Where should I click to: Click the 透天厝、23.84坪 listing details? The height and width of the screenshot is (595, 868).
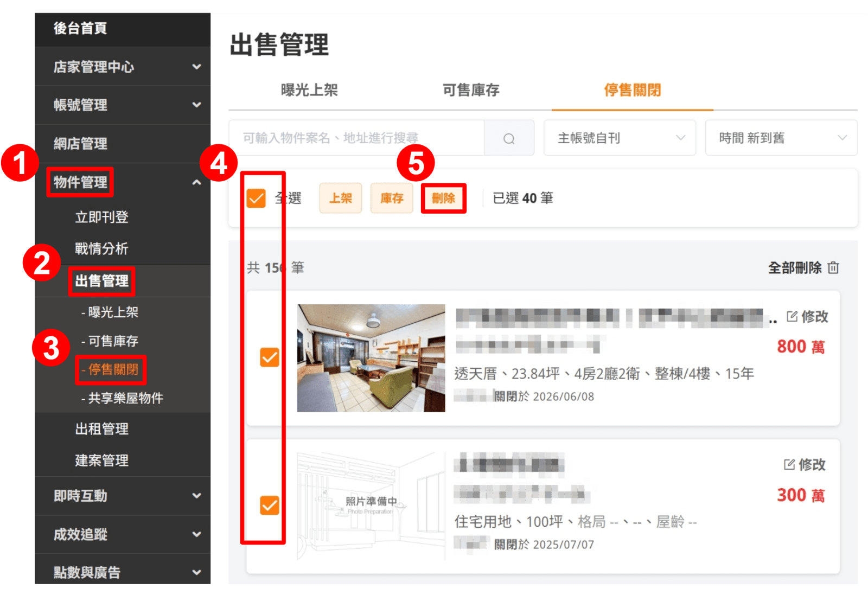(x=604, y=374)
